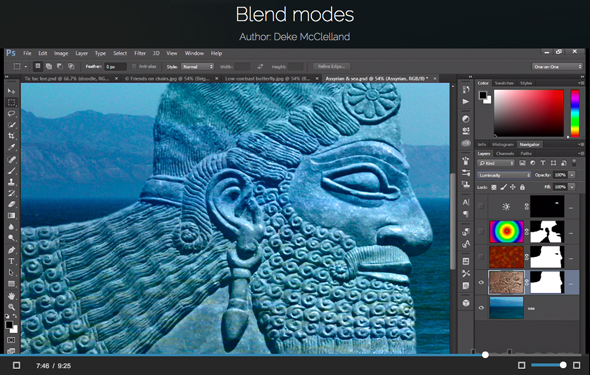This screenshot has width=590, height=375.
Task: Open the Filter menu
Action: pyautogui.click(x=140, y=53)
